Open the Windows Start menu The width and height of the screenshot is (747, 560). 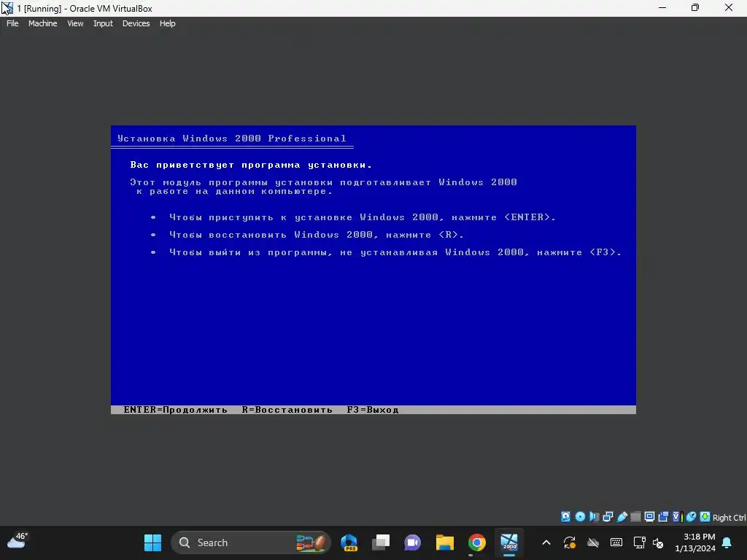coord(153,542)
